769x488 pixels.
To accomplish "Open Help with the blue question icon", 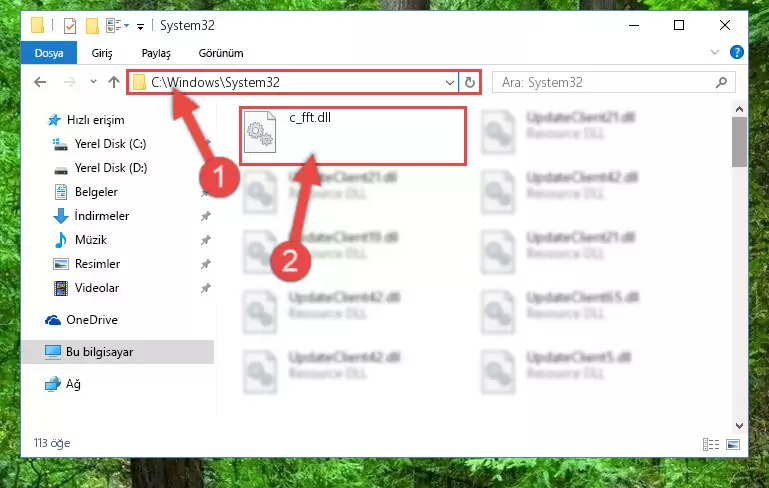I will point(736,52).
